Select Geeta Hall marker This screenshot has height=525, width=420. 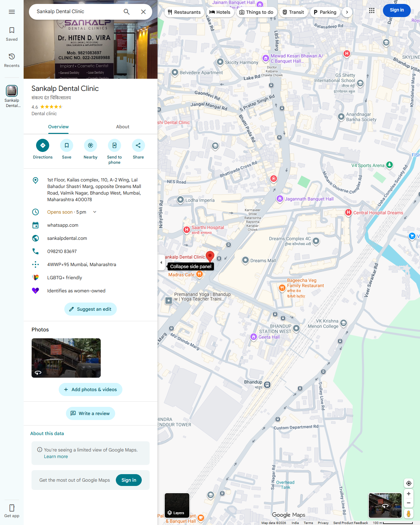pos(253,337)
